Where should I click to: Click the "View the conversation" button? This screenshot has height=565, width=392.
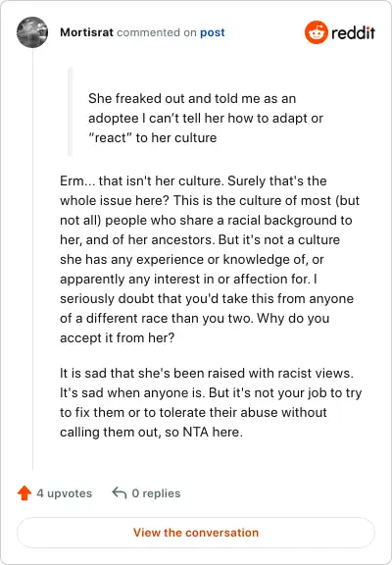tap(196, 533)
